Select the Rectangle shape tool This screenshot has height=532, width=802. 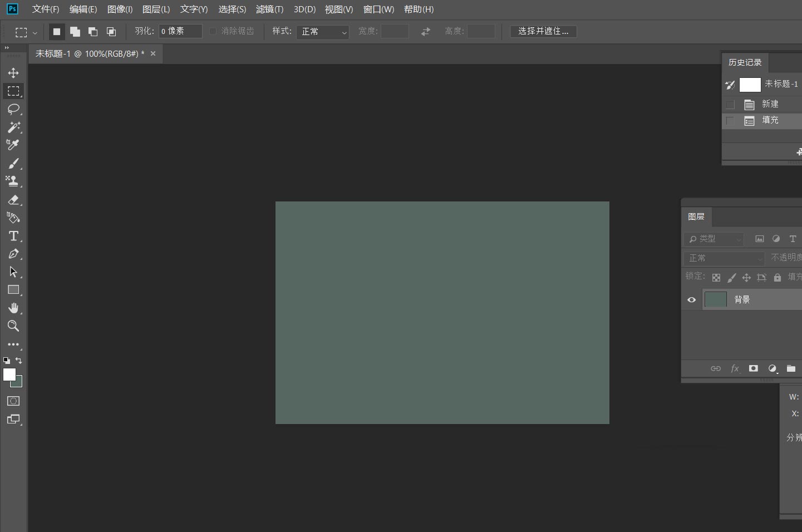click(13, 290)
